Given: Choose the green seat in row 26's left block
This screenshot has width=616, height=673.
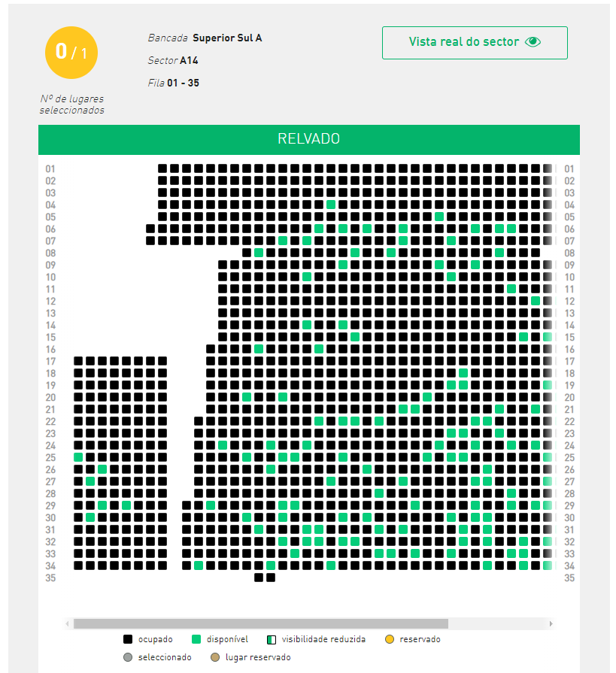Looking at the screenshot, I should click(102, 469).
